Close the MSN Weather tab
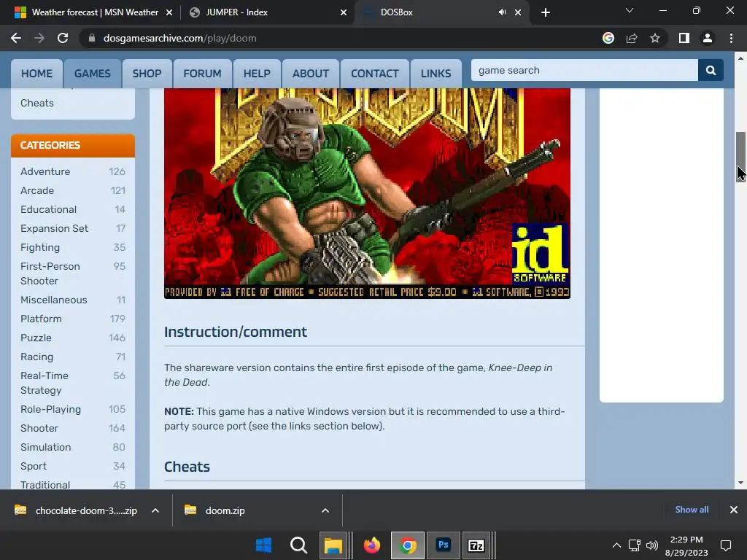The width and height of the screenshot is (747, 560). pyautogui.click(x=169, y=12)
